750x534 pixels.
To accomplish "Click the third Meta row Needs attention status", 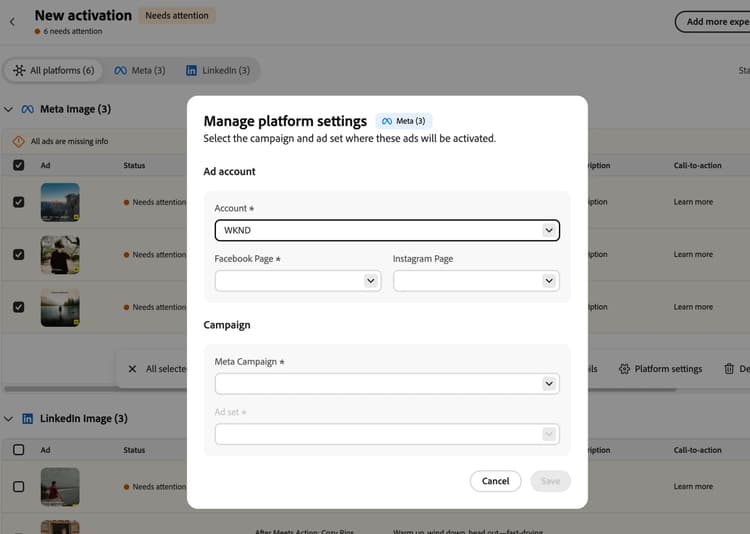I will [x=155, y=307].
